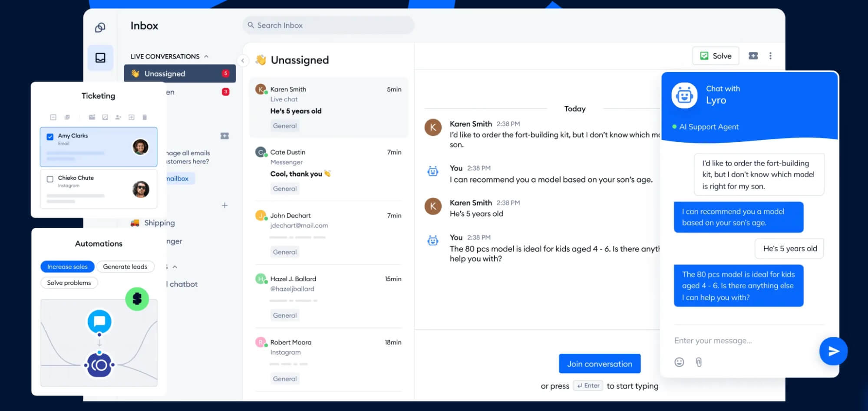Click the blue send message arrow button
Viewport: 868px width, 411px height.
coord(833,351)
